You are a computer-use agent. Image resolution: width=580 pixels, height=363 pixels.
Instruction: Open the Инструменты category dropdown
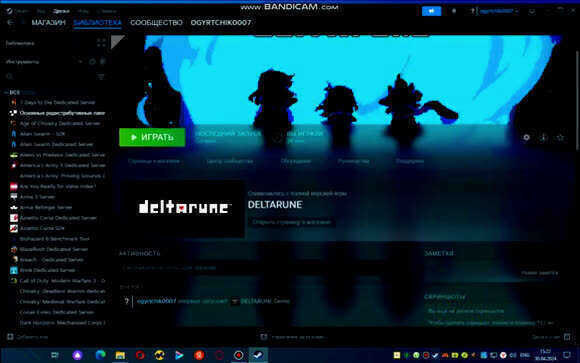[43, 61]
